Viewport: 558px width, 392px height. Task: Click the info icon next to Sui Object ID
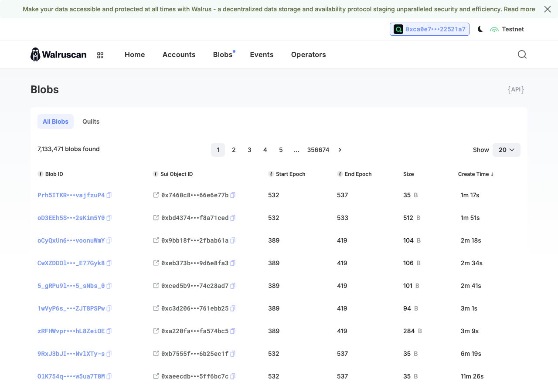click(156, 174)
